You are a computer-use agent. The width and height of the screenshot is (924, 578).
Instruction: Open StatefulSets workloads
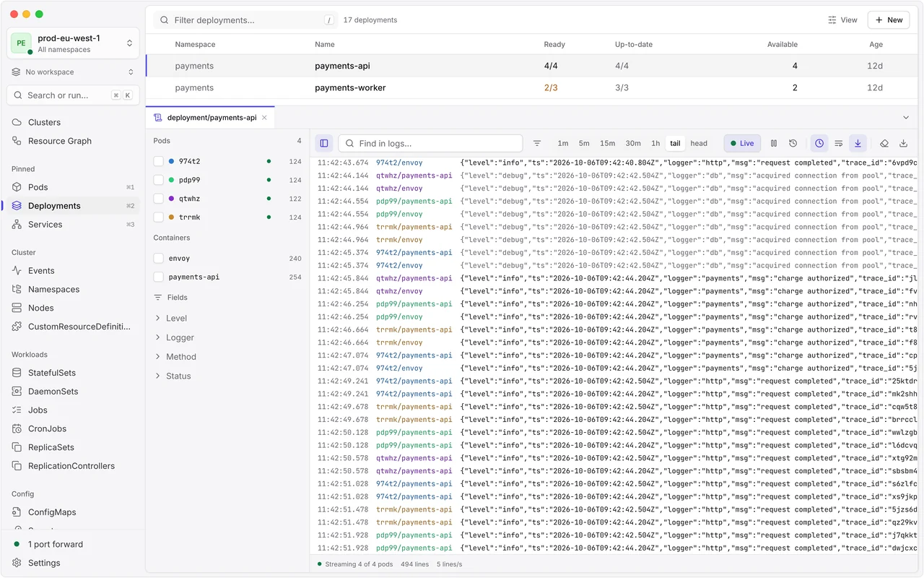(73, 373)
